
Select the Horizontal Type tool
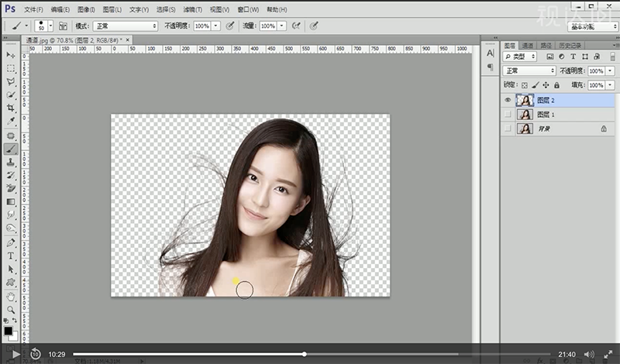pyautogui.click(x=11, y=256)
